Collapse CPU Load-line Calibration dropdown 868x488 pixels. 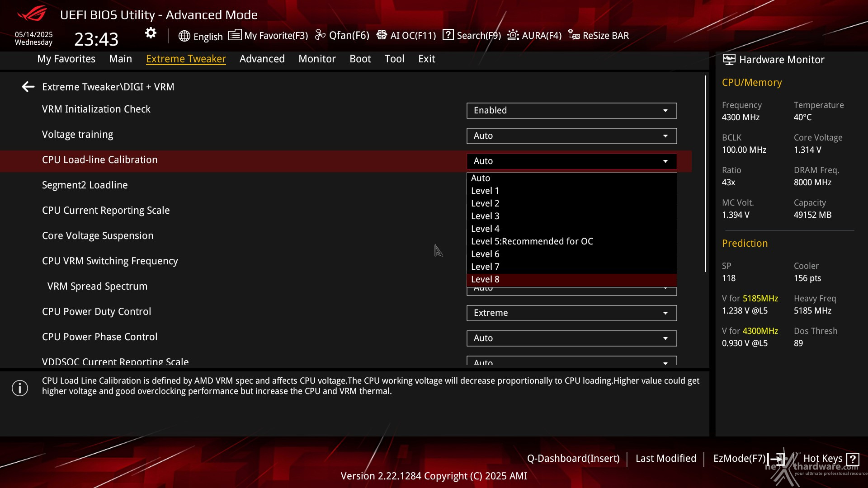point(571,161)
